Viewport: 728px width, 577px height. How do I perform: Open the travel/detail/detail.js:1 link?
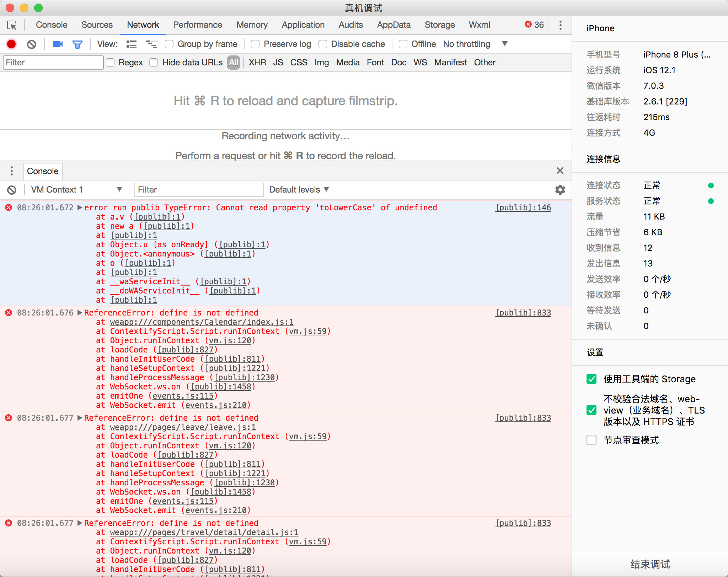coord(204,532)
